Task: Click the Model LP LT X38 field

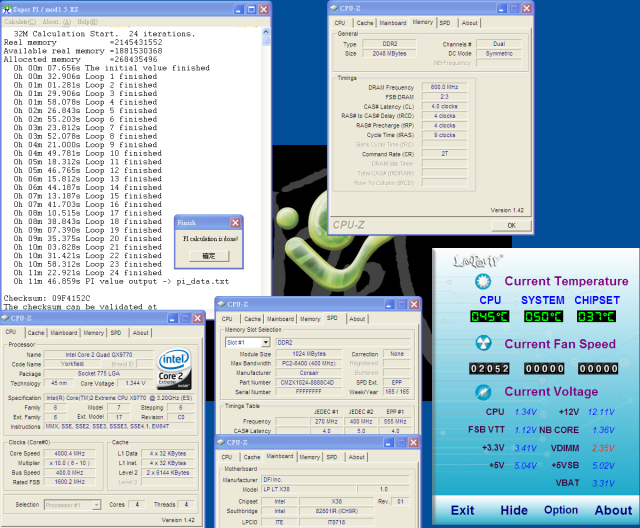Action: click(x=309, y=489)
